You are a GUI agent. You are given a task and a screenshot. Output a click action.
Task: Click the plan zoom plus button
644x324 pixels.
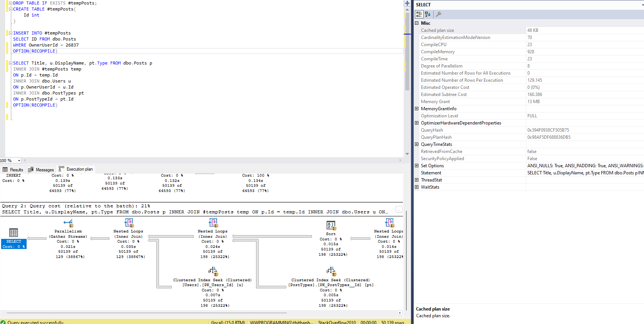tap(400, 313)
